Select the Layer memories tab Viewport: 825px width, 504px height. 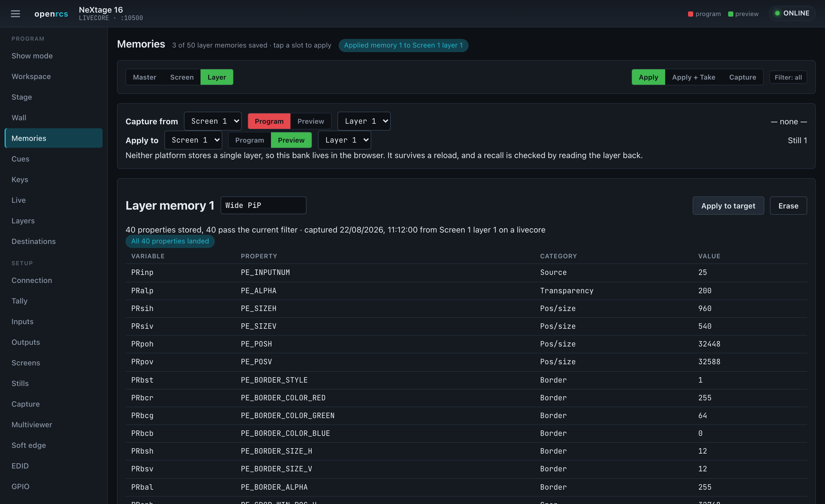tap(217, 77)
